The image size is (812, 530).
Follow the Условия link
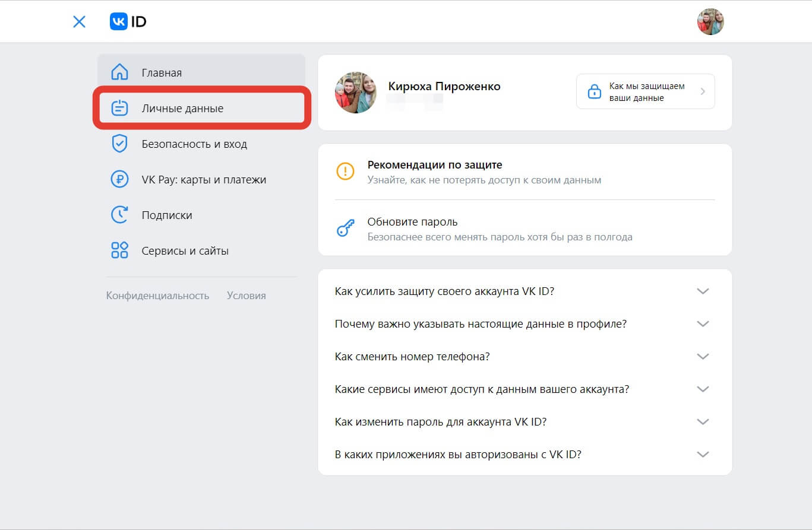click(x=246, y=295)
